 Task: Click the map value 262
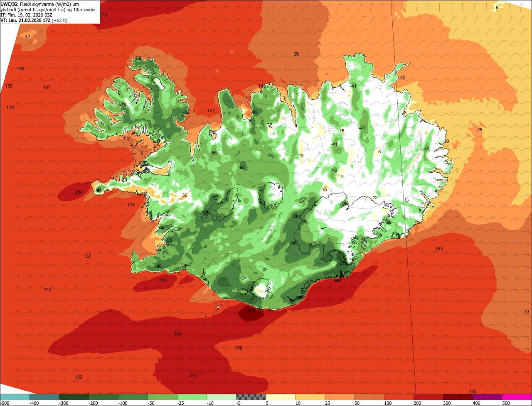[x=177, y=333]
